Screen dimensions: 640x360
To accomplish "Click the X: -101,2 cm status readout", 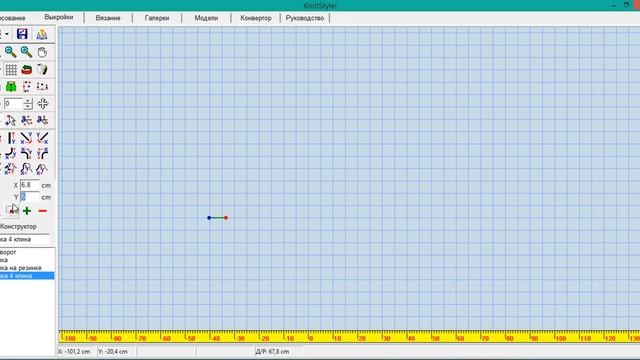I will click(x=75, y=351).
